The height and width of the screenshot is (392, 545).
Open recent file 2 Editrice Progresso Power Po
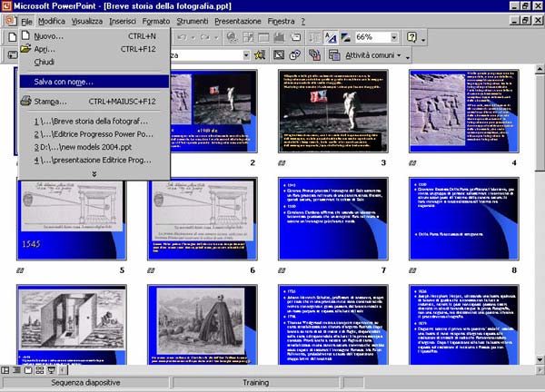pos(94,134)
